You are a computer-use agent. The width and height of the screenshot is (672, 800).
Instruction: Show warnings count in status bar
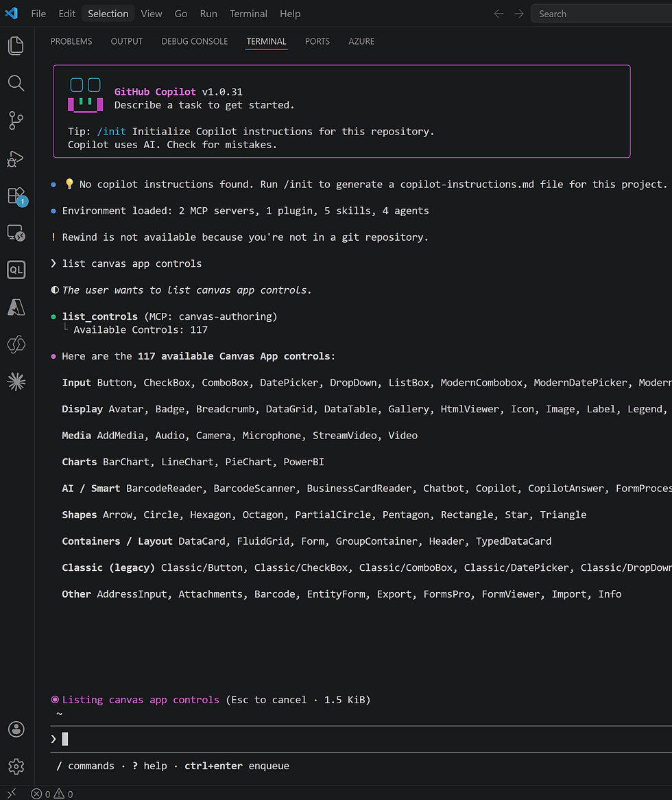point(64,794)
